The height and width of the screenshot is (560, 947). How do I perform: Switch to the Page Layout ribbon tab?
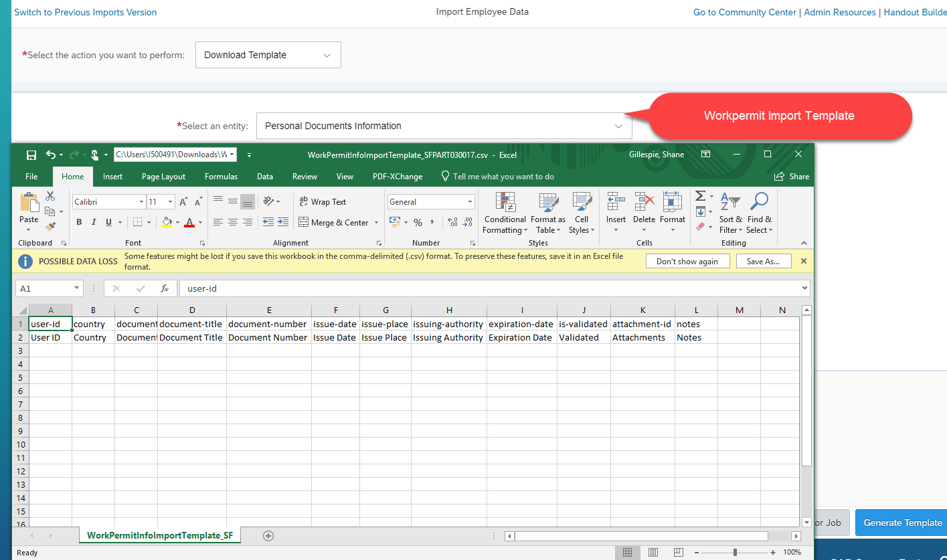[163, 177]
